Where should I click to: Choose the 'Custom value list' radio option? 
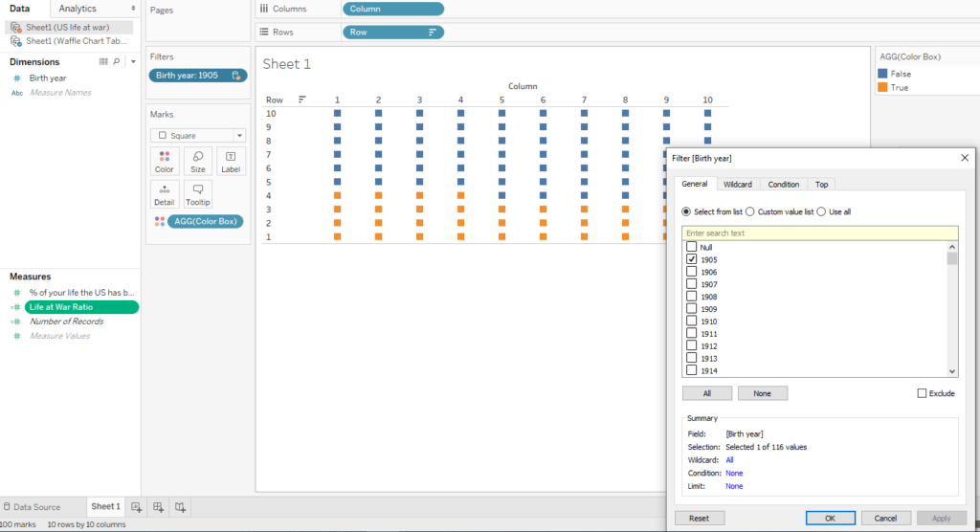(x=750, y=211)
